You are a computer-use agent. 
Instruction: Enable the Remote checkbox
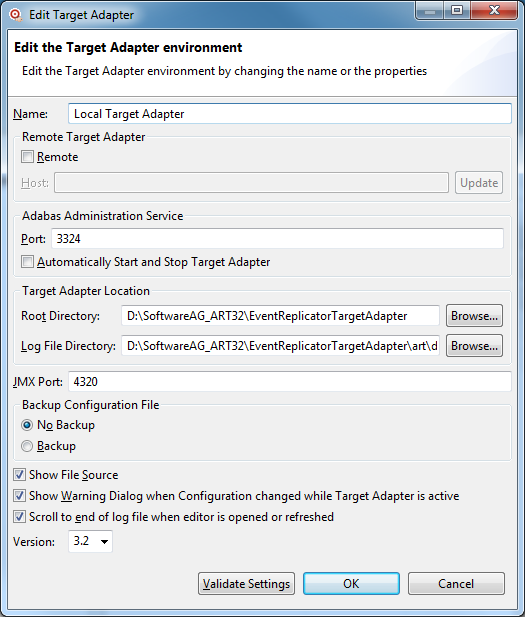coord(27,157)
